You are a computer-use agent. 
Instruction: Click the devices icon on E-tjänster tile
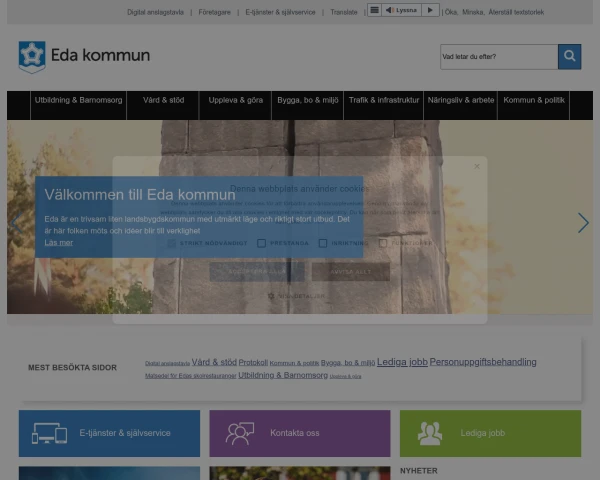point(49,433)
